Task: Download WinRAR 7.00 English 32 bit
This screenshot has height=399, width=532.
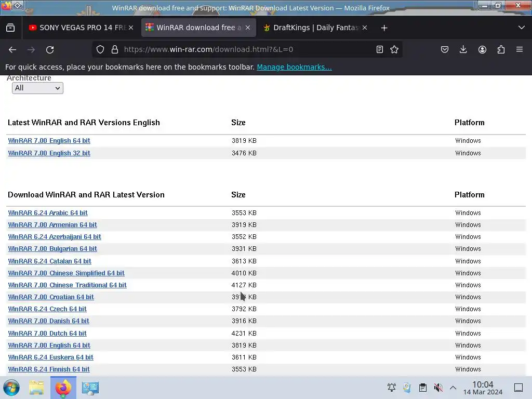Action: 49,153
